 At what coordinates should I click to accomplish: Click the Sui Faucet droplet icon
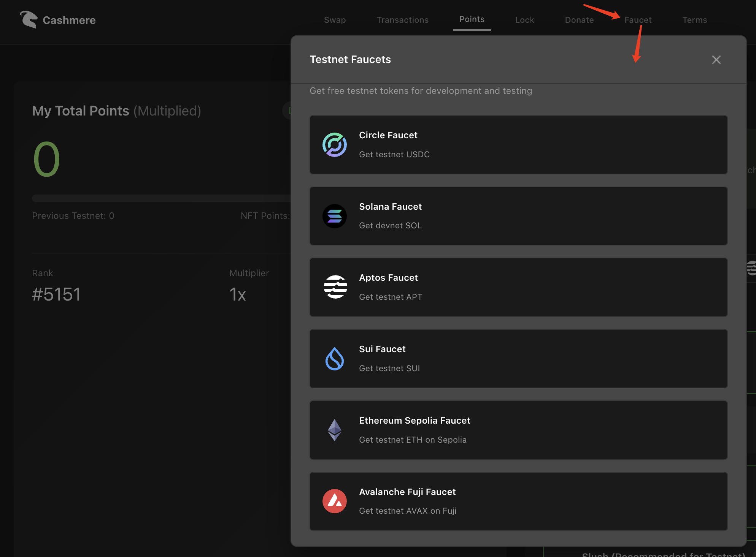click(x=335, y=359)
